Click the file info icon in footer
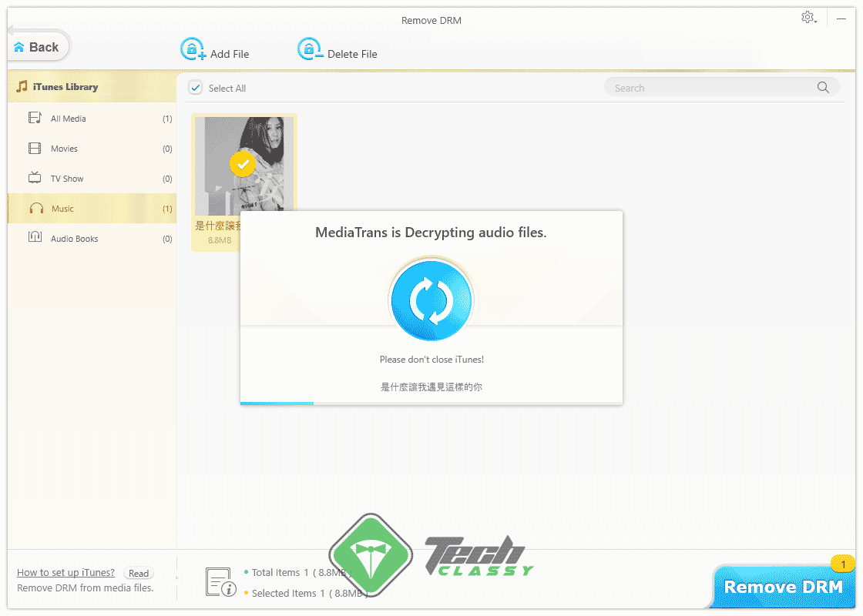This screenshot has height=616, width=863. click(x=220, y=582)
